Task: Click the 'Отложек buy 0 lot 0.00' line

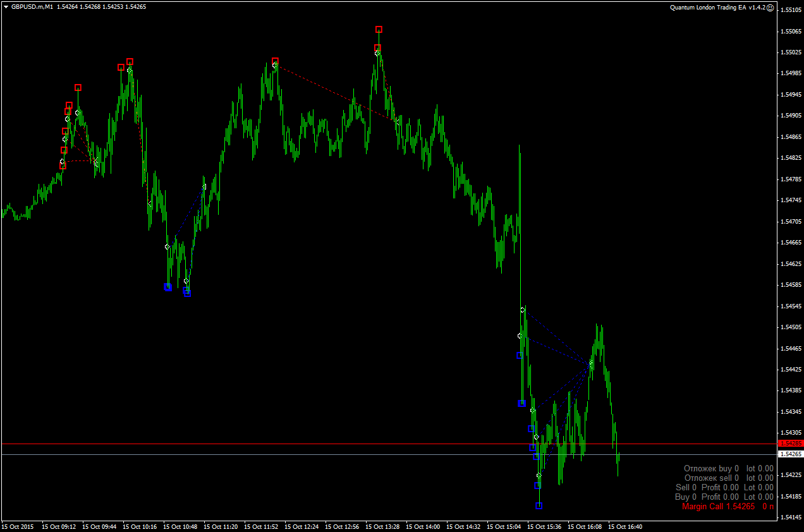Action: [728, 468]
